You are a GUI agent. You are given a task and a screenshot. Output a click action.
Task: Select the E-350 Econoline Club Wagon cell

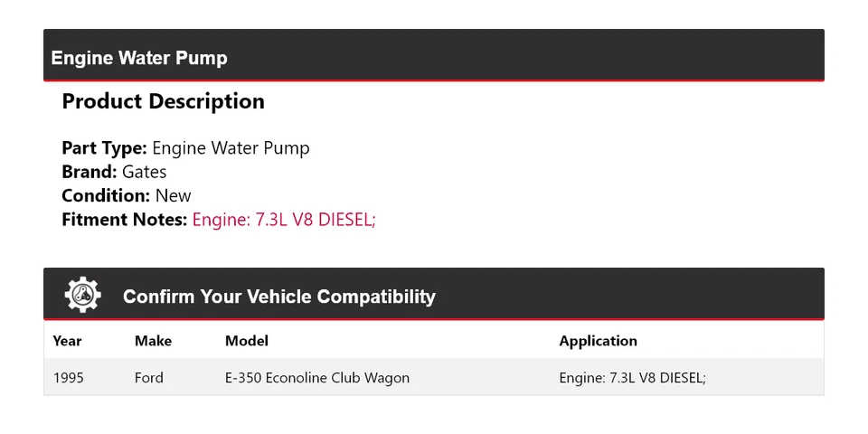coord(317,378)
